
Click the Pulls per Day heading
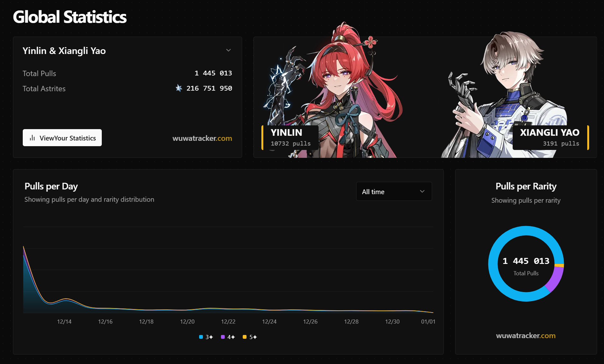pyautogui.click(x=51, y=186)
